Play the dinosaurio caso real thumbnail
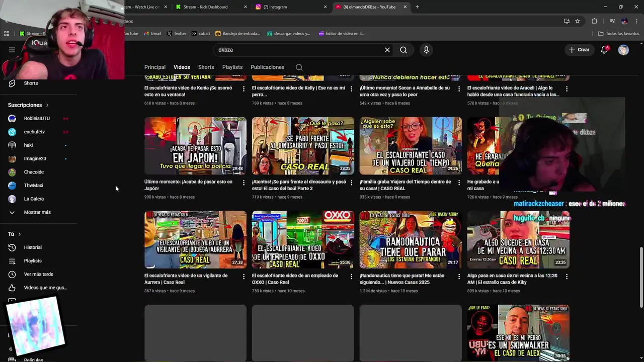Screen dimensions: 644x362 click(x=303, y=146)
